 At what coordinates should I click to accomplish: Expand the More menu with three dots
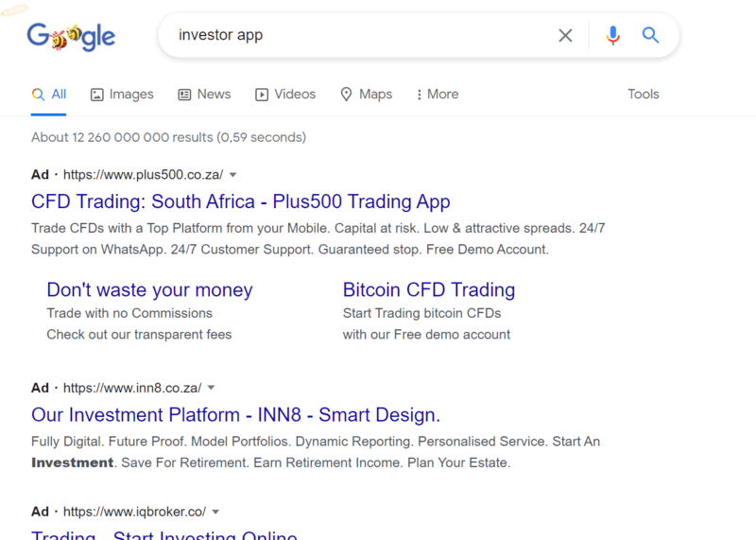click(438, 95)
